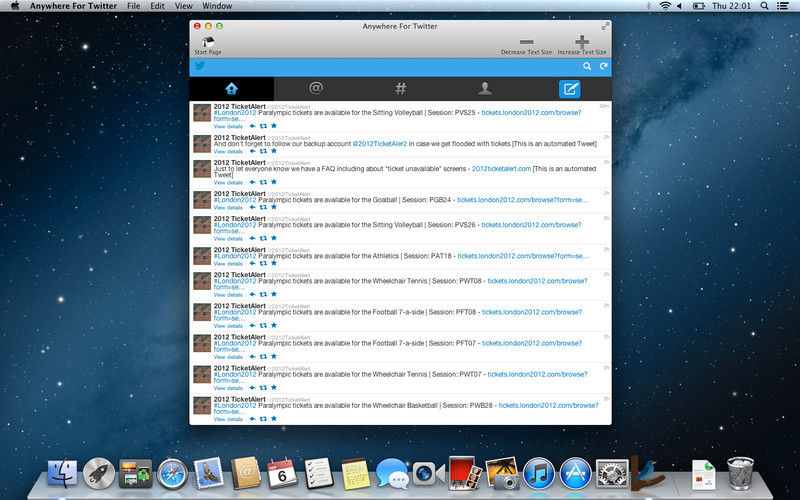Image resolution: width=800 pixels, height=500 pixels.
Task: Click #London2012 hashtag in the PFT08 tweet
Action: pos(235,312)
